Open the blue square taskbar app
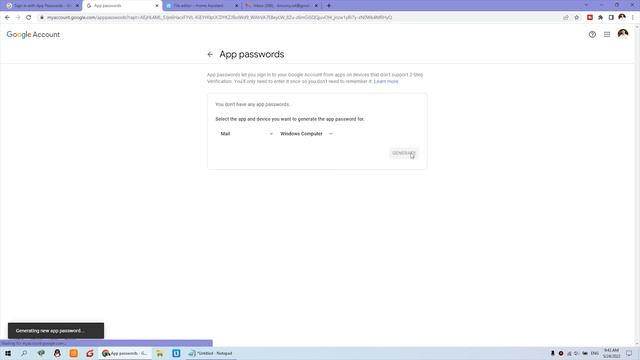The image size is (640, 360). point(176,353)
